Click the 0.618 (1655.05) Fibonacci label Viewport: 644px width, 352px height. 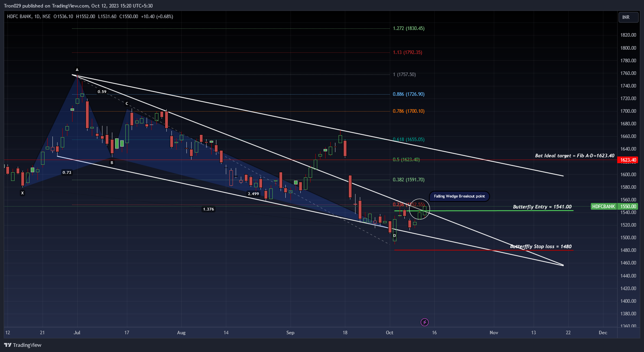(x=409, y=140)
